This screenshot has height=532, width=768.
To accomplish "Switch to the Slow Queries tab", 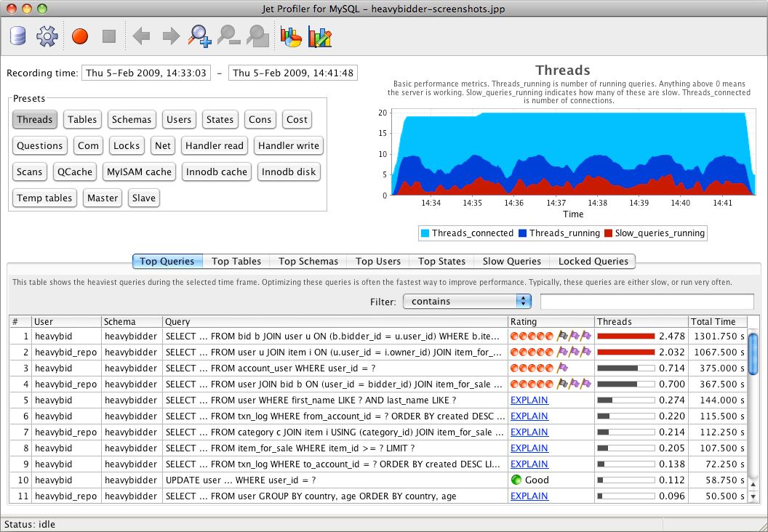I will point(510,261).
